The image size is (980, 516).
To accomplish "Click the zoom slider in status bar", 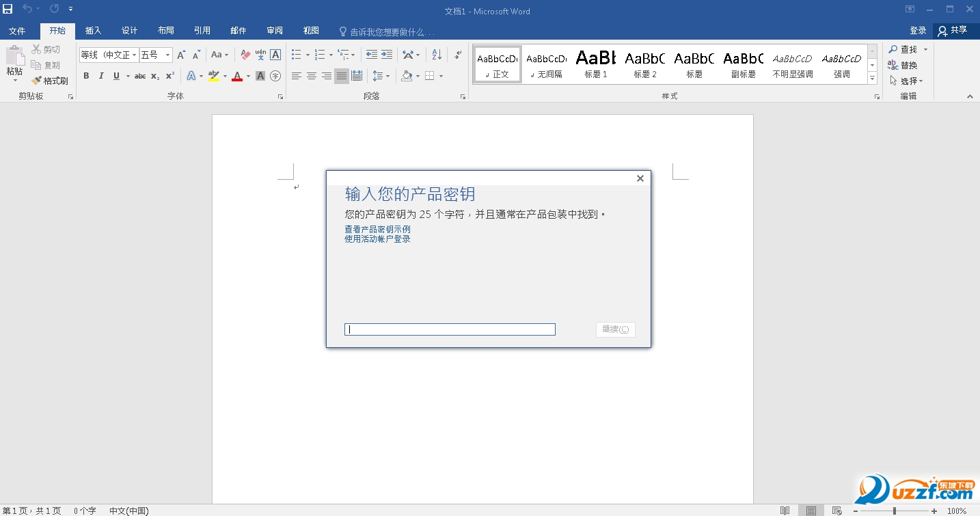I will click(894, 511).
